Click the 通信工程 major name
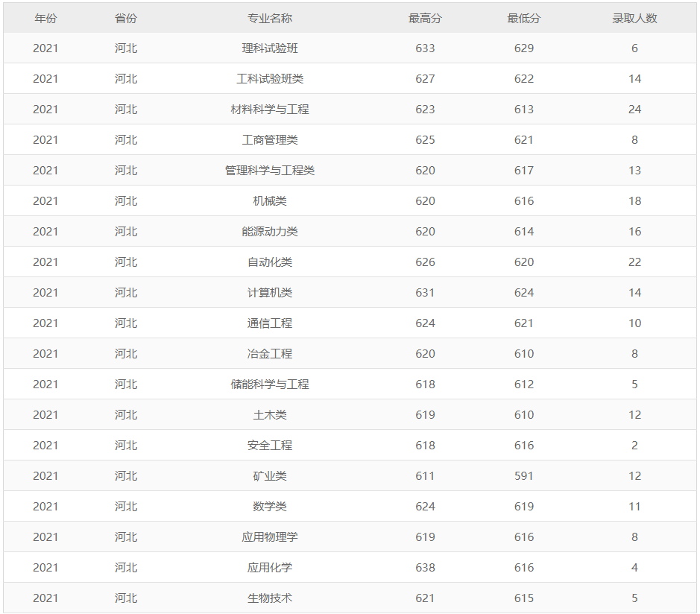The height and width of the screenshot is (614, 700). coord(270,323)
